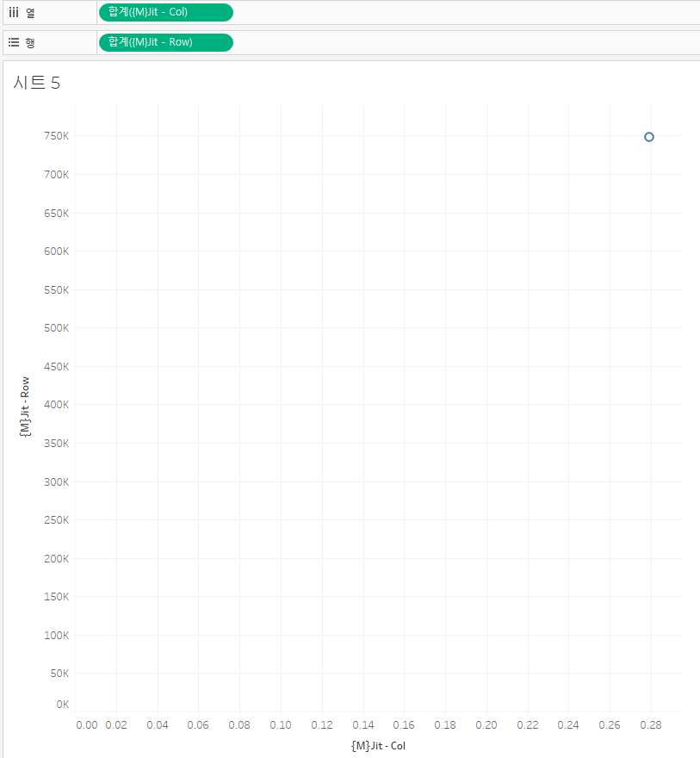The image size is (700, 758).
Task: Click the 250K axis label
Action: 57,520
